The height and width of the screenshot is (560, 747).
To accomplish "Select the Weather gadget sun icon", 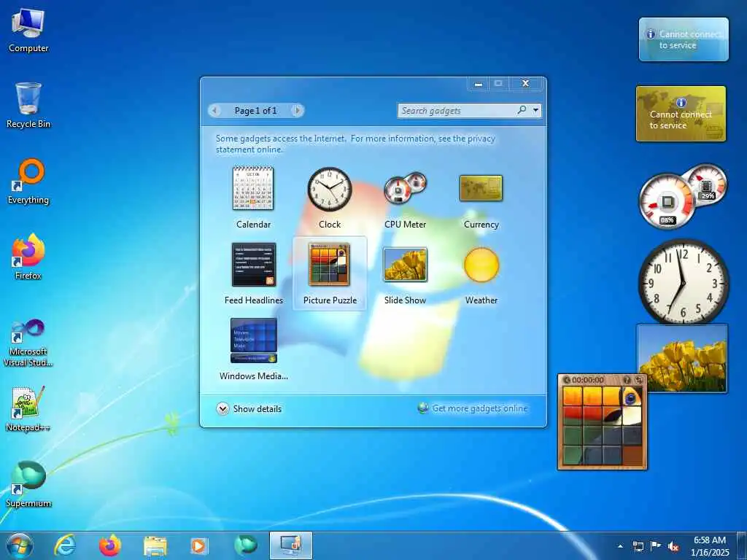I will 481,265.
